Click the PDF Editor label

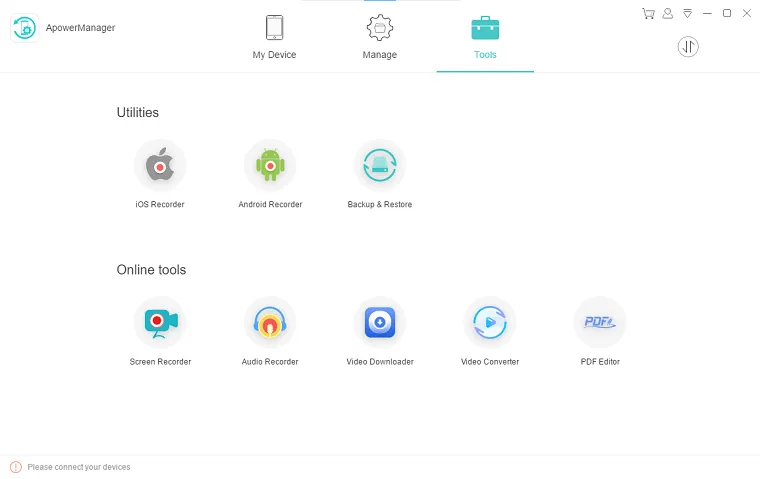pos(600,362)
